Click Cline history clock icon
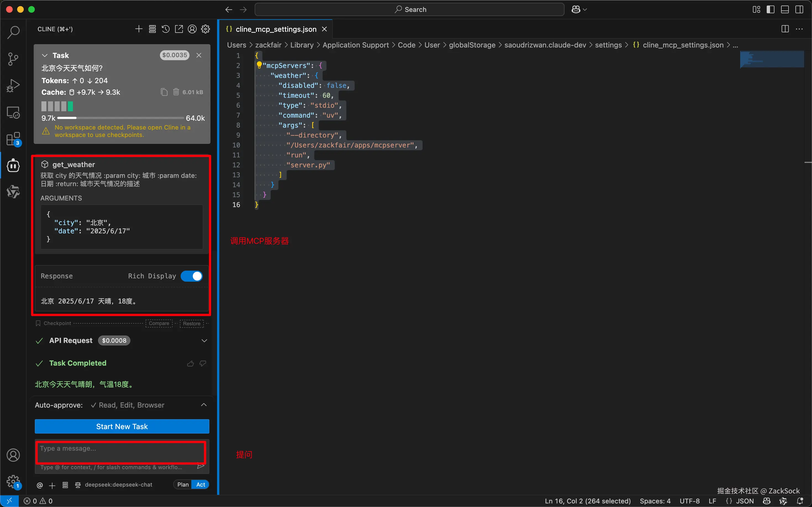The width and height of the screenshot is (812, 507). click(166, 29)
